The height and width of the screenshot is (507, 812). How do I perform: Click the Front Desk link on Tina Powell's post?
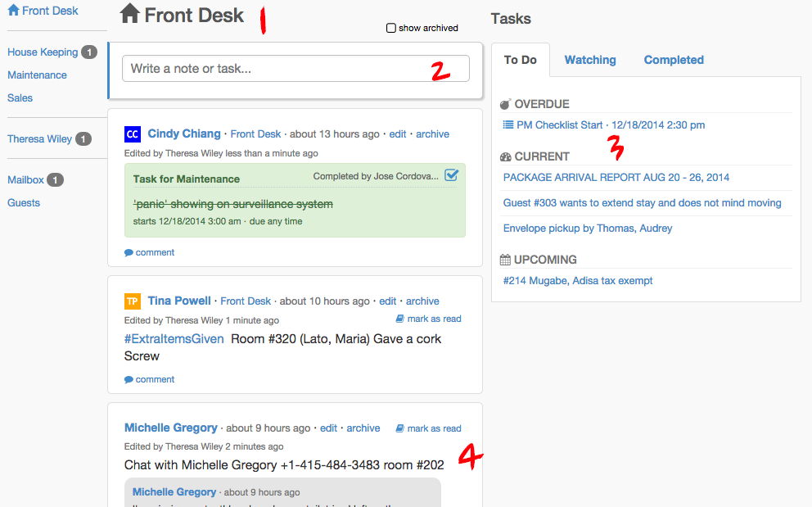pos(246,301)
